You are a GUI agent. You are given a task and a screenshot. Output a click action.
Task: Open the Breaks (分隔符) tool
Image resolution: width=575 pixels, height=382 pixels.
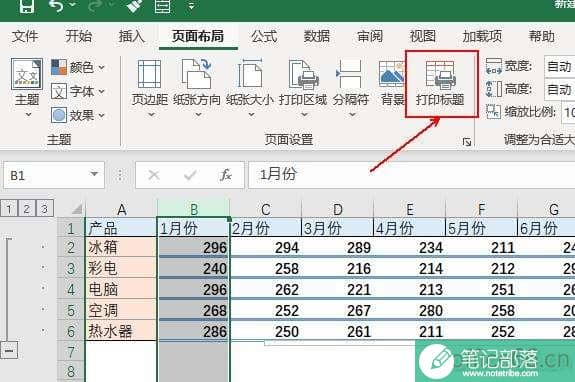point(351,88)
